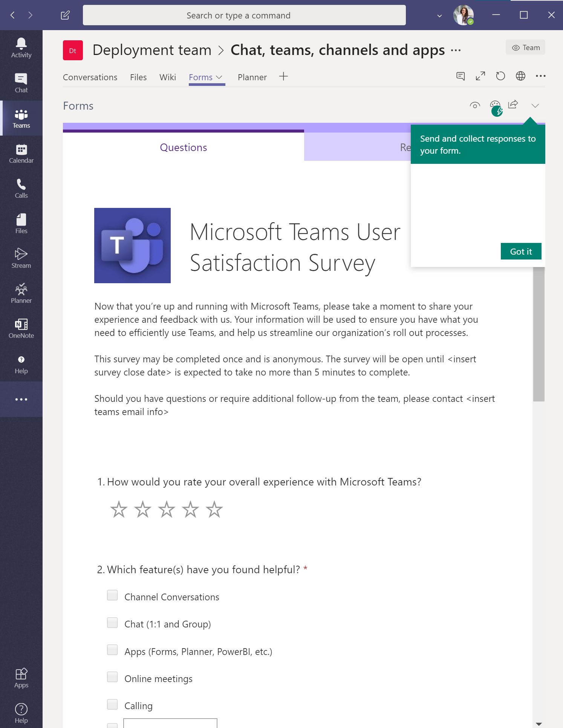Open Chat in the sidebar

click(21, 83)
